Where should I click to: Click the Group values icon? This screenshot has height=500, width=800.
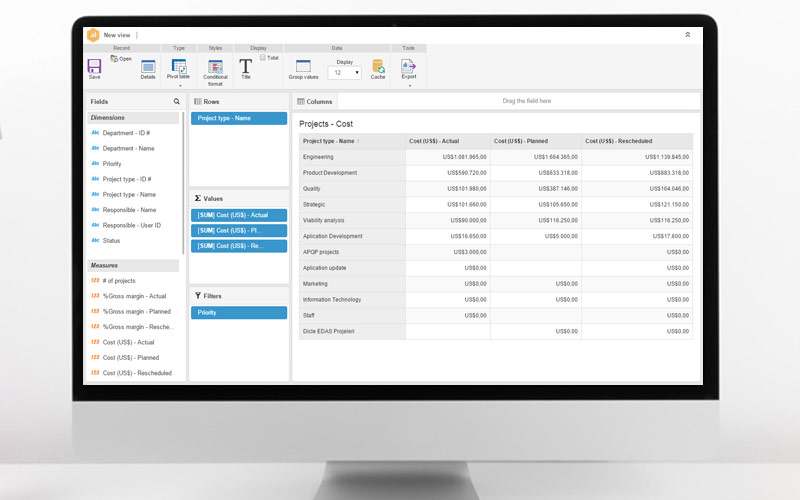tap(303, 67)
